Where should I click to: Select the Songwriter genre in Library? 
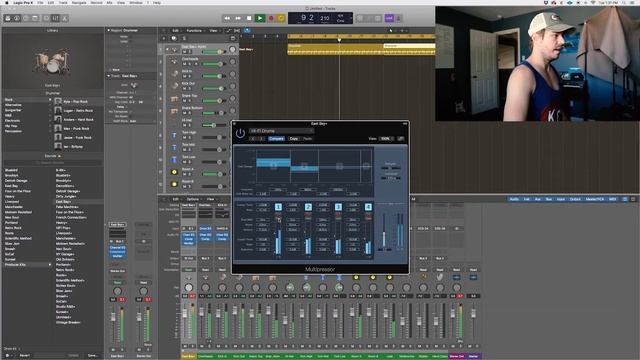pyautogui.click(x=13, y=110)
